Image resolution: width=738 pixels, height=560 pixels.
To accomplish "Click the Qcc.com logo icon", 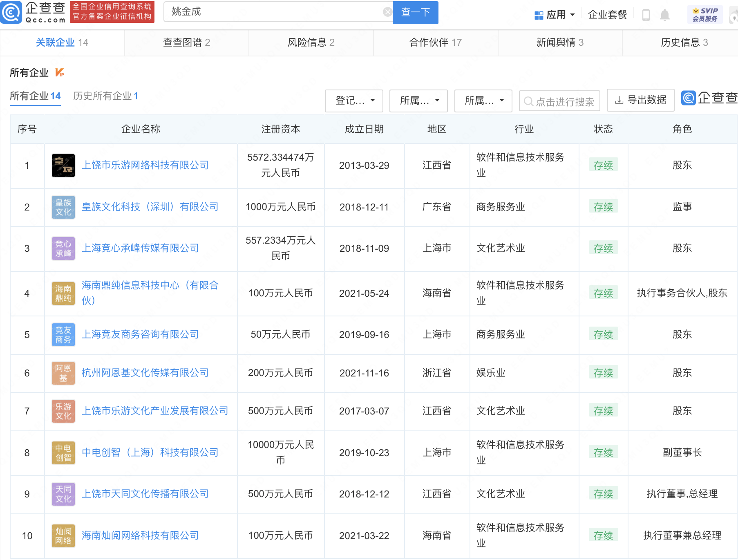I will tap(11, 12).
